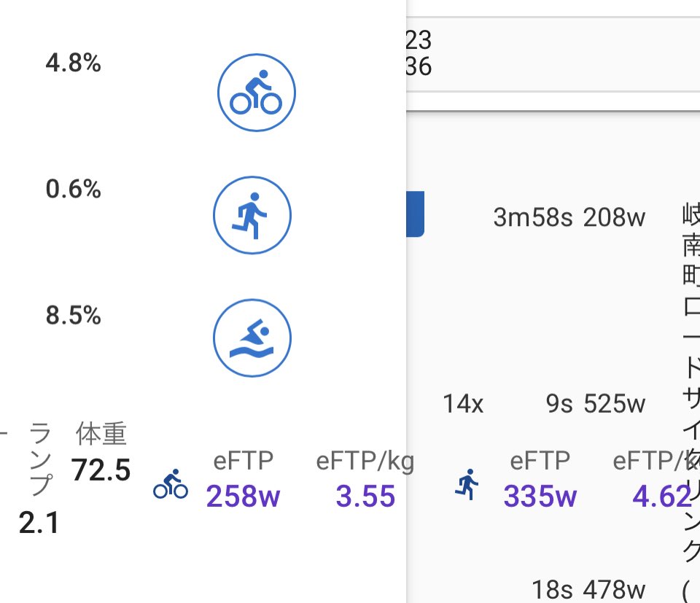Click the 2.1 ramp value
This screenshot has width=700, height=603.
tap(39, 523)
